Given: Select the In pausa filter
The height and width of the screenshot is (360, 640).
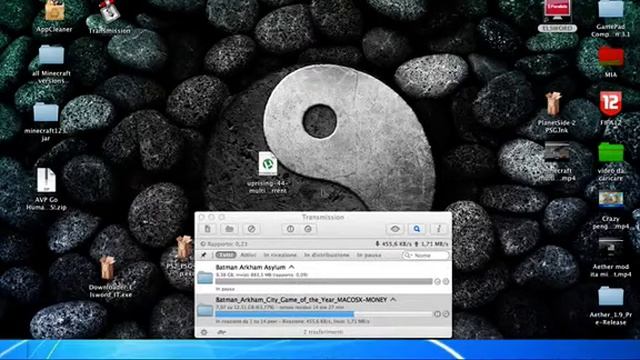Looking at the screenshot, I should point(369,255).
